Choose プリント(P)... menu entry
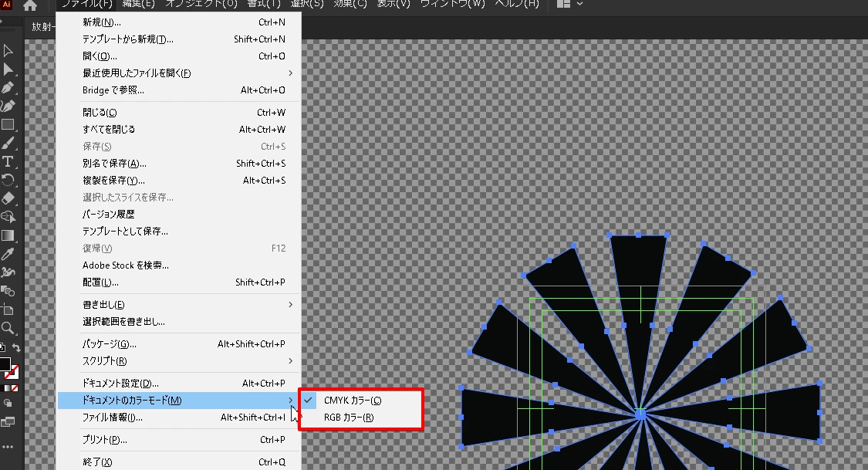The width and height of the screenshot is (868, 470). (x=179, y=440)
